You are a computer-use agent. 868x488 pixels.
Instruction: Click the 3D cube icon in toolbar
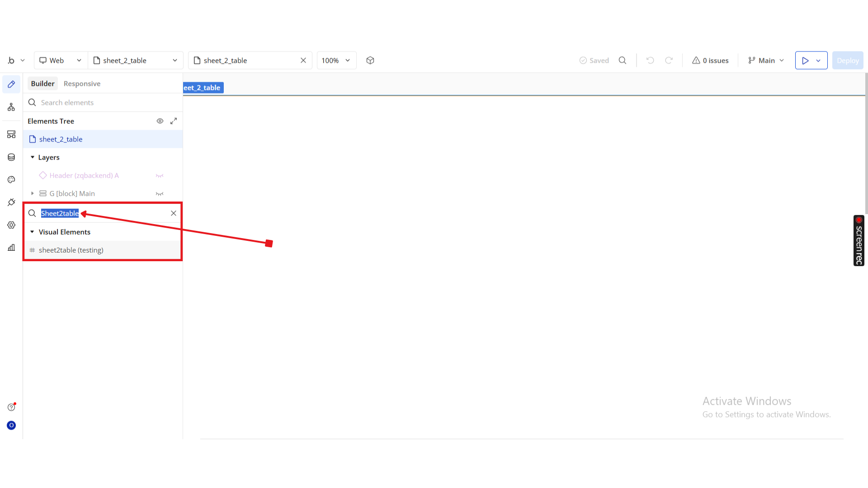[370, 61]
